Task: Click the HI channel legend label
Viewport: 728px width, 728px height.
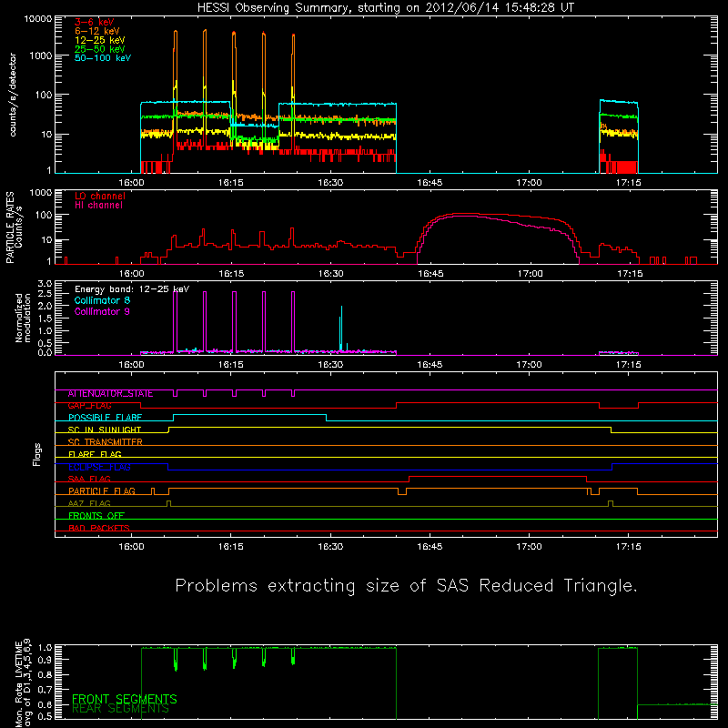Action: tap(98, 206)
